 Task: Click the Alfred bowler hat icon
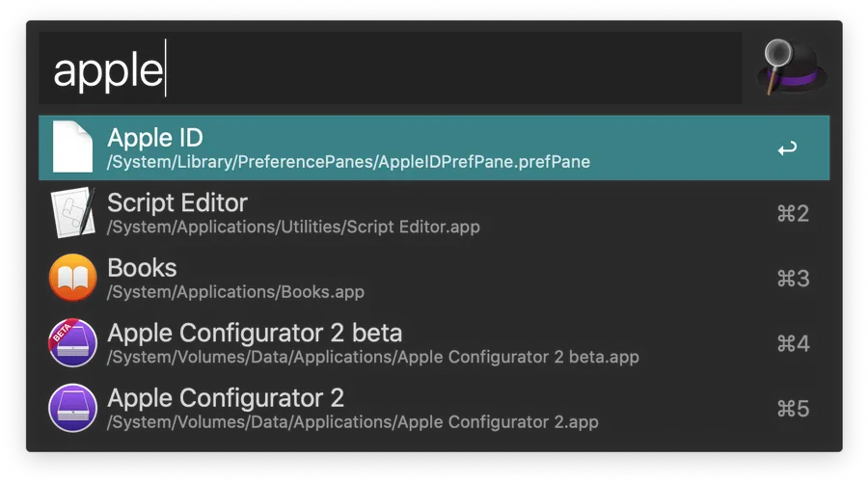tap(792, 67)
